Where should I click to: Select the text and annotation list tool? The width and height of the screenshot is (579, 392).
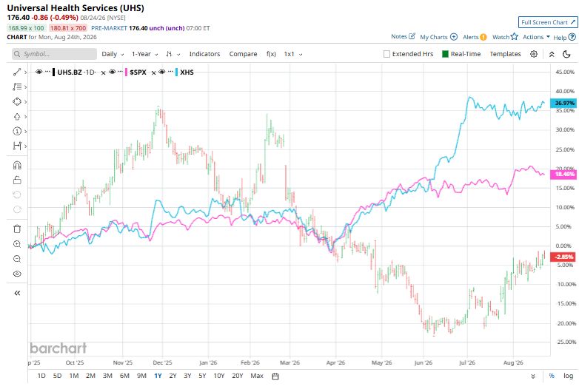pyautogui.click(x=17, y=87)
